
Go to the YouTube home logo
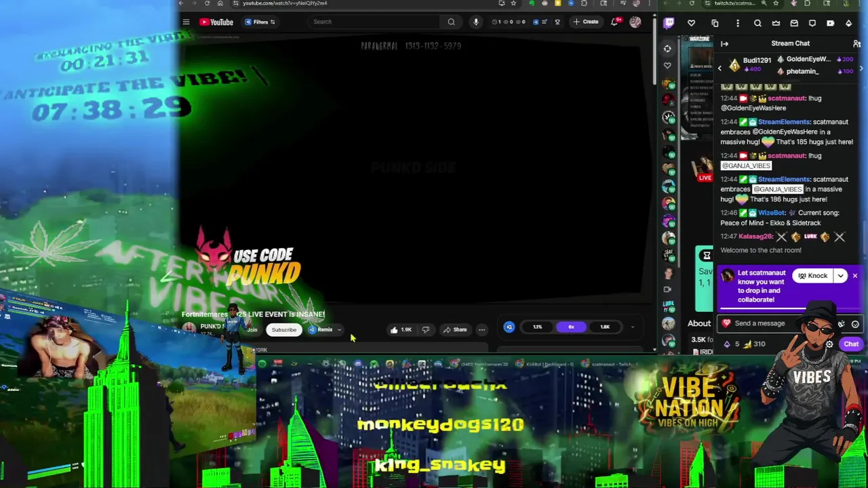tap(216, 22)
